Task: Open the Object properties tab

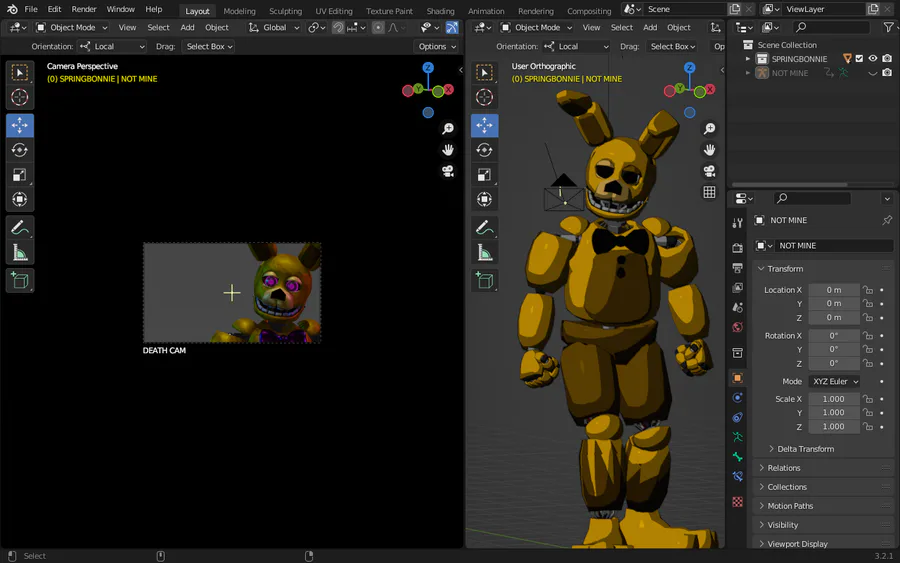Action: point(738,378)
